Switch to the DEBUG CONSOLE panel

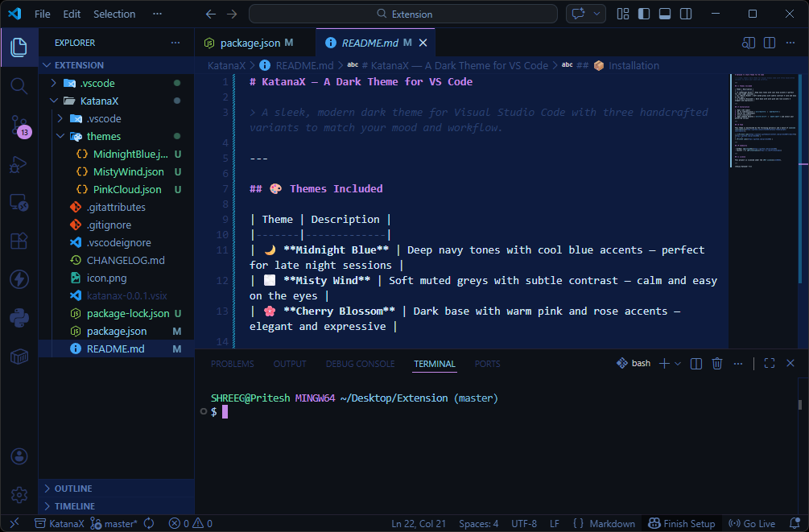[360, 364]
